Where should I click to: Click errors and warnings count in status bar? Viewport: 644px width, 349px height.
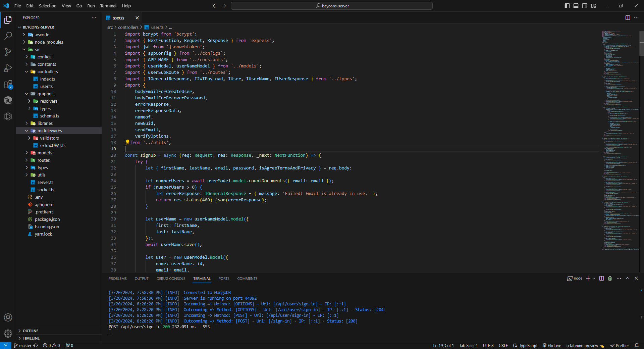51,345
